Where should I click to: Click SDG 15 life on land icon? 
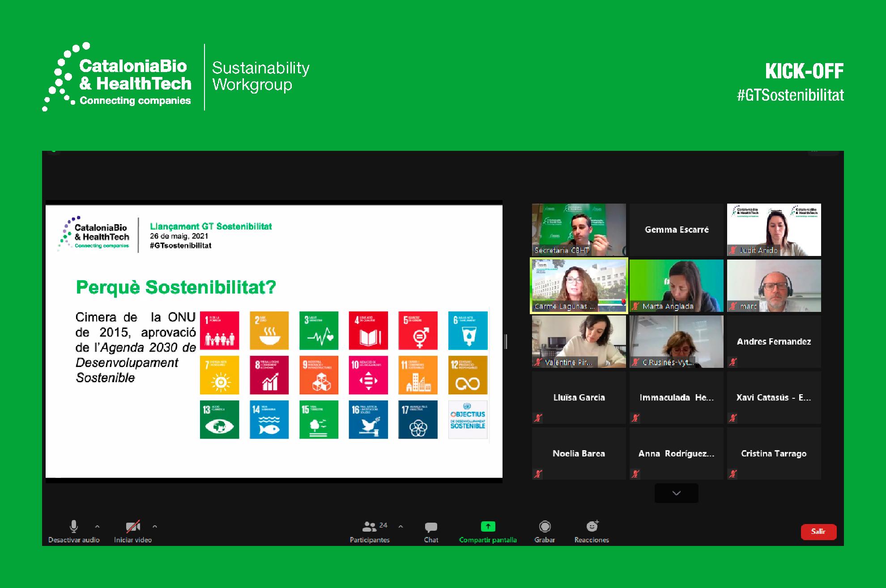(x=319, y=419)
